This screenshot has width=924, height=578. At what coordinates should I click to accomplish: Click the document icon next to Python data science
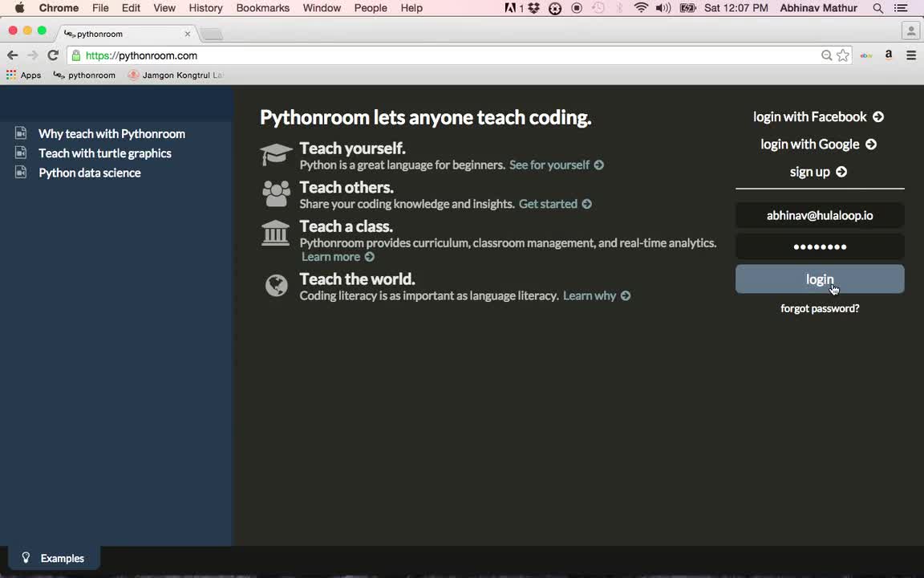point(21,173)
